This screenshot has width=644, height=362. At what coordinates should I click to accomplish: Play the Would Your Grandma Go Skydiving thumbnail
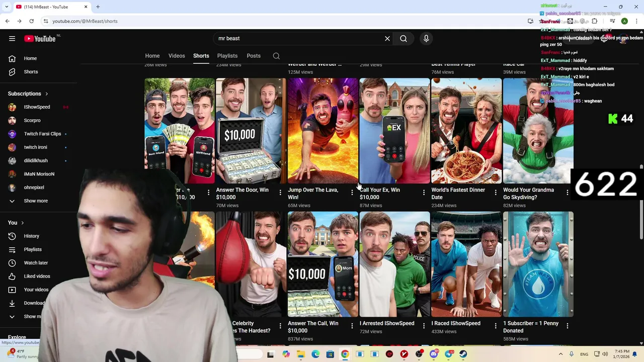point(538,131)
